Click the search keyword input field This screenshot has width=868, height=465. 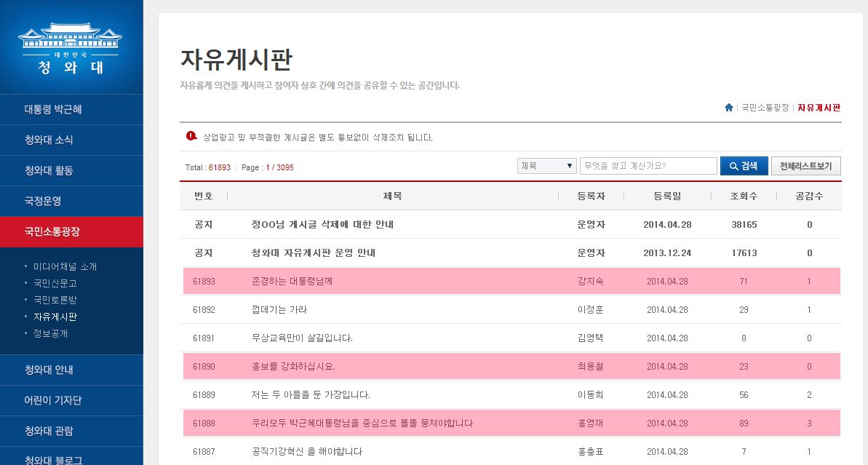(x=648, y=166)
